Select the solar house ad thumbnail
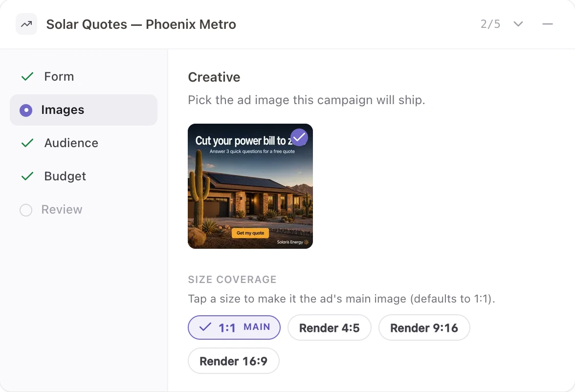575x392 pixels. (250, 186)
